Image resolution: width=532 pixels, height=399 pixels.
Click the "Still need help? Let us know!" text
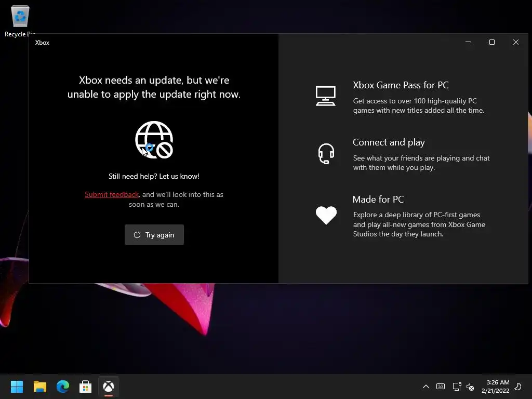[154, 177]
